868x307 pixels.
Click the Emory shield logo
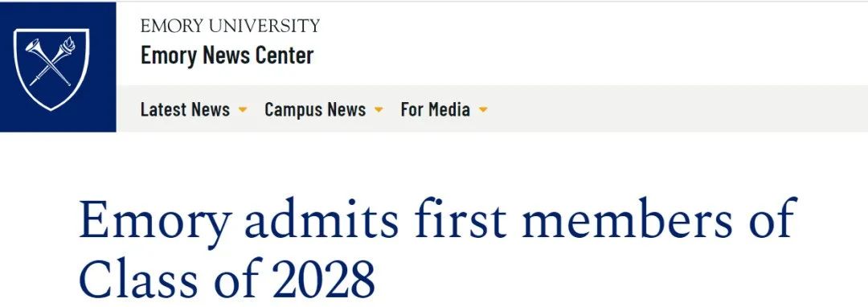pos(51,69)
